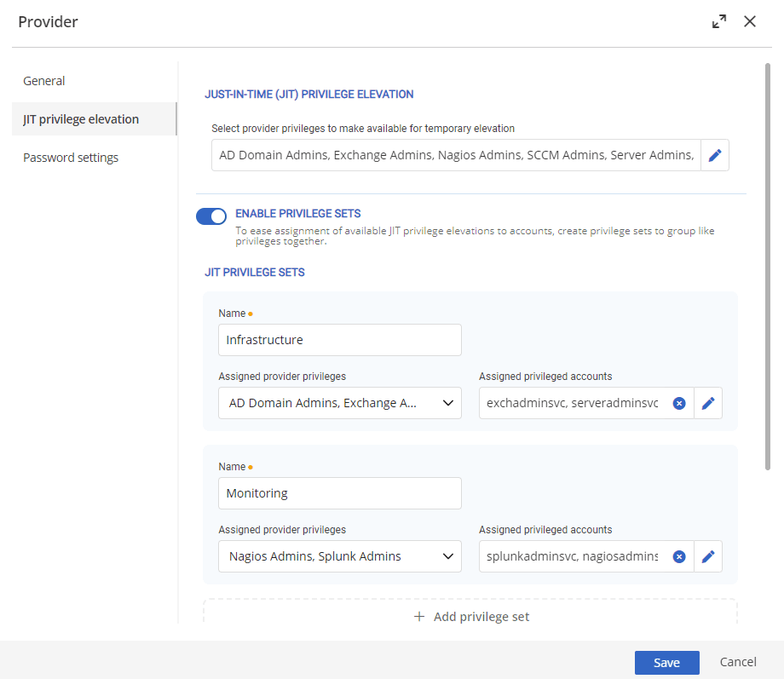This screenshot has width=784, height=679.
Task: Save the provider configuration
Action: [x=666, y=663]
